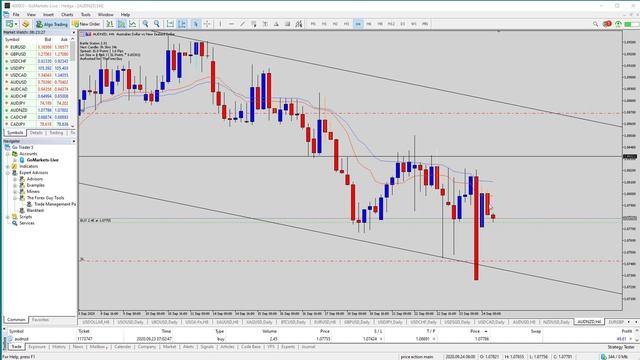Screen dimensions: 640x360
Task: Expand the Accounts node in Navigator
Action: tap(8, 154)
